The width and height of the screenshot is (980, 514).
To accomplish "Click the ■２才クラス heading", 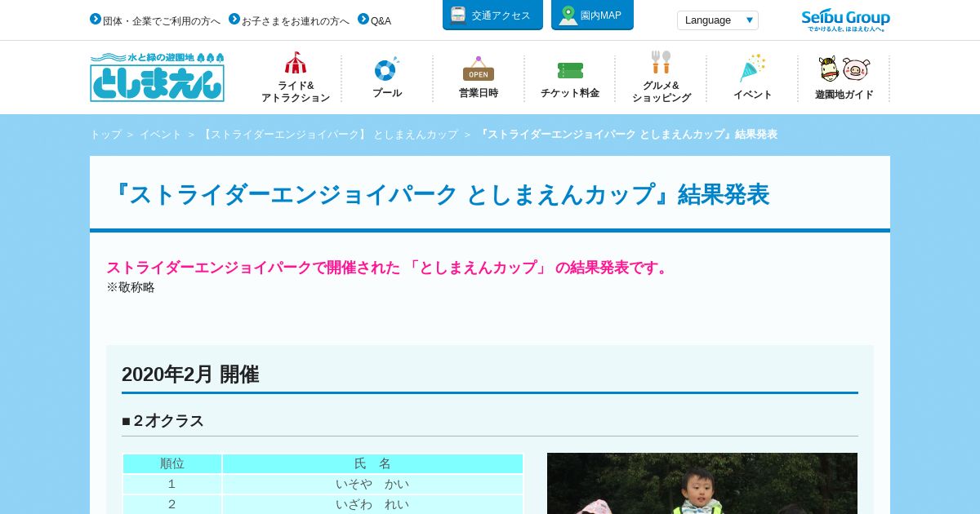I will click(163, 421).
